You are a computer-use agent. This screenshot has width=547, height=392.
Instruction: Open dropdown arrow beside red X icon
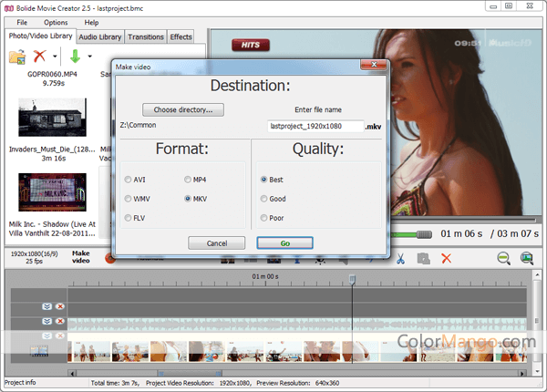coord(55,57)
